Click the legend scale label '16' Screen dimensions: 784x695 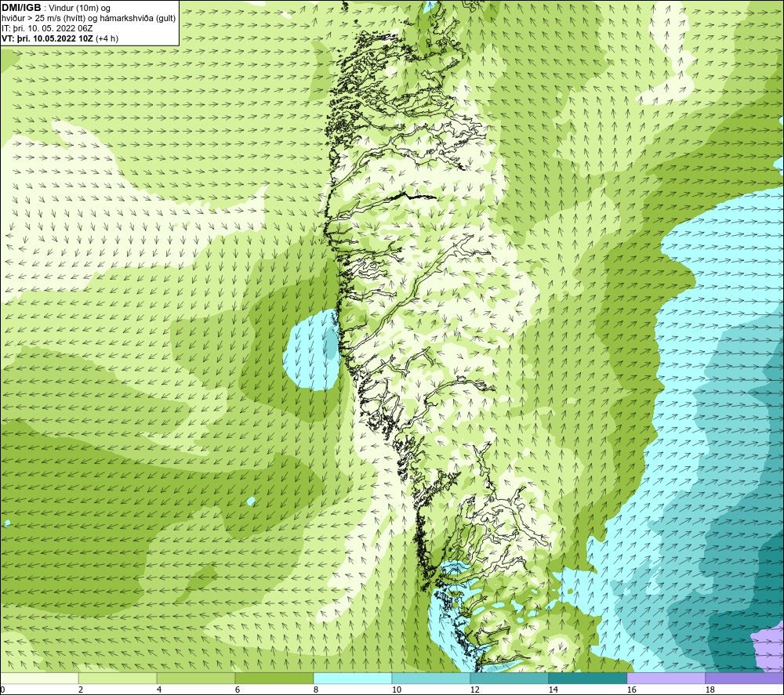click(631, 690)
